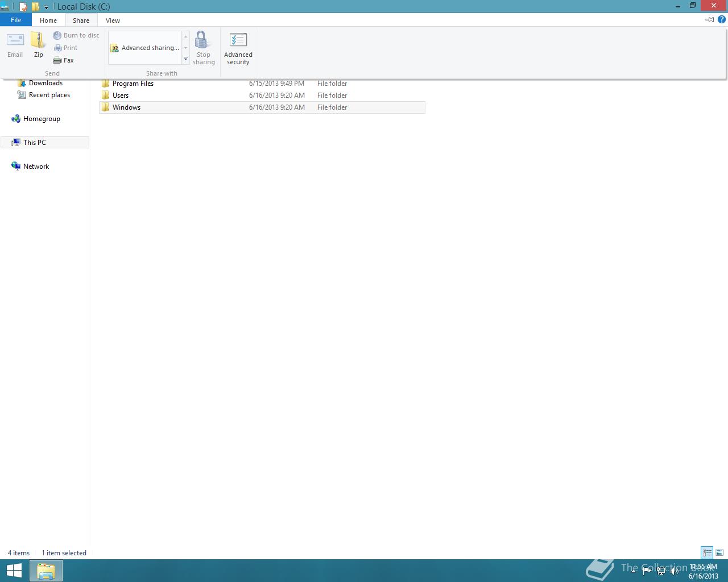Click Users folder's File folder type cell

point(332,95)
